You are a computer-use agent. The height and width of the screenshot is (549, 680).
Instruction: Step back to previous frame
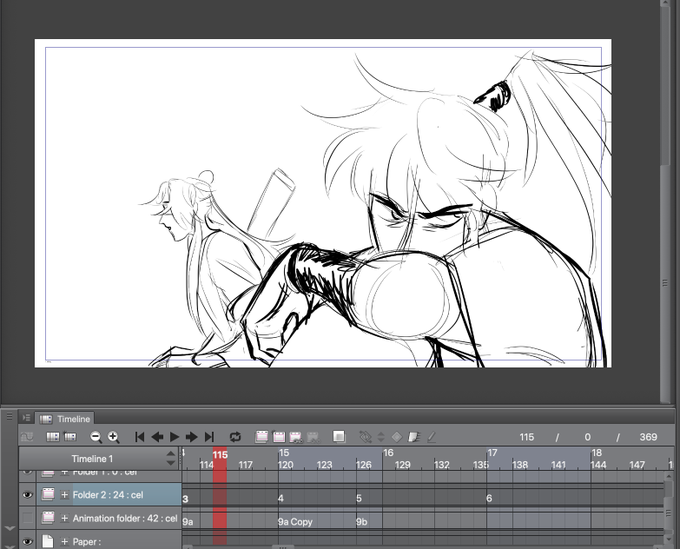[157, 437]
